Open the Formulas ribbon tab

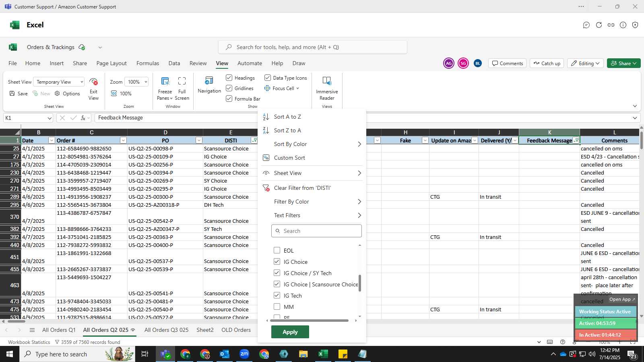coord(148,63)
